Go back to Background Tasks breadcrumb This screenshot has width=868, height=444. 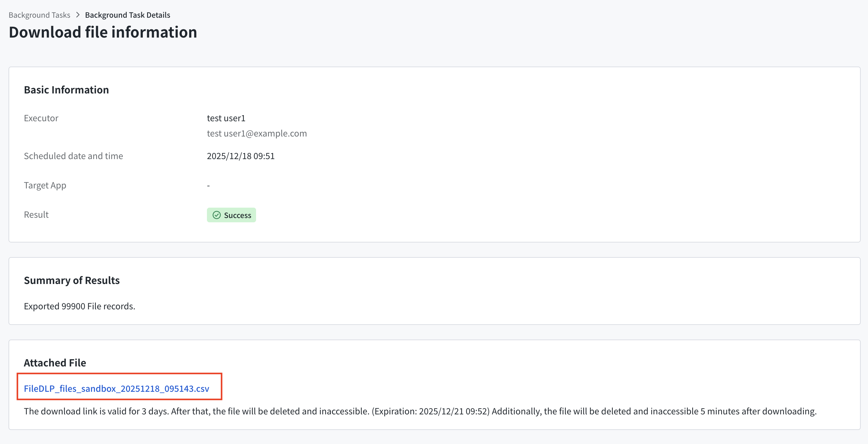click(x=39, y=15)
